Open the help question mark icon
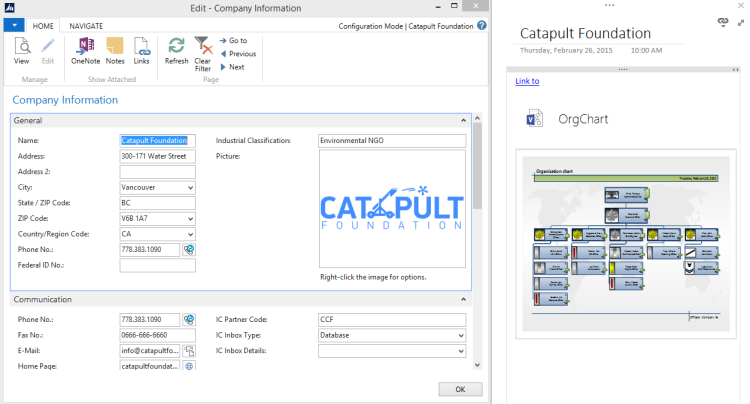750x404 pixels. 482,26
